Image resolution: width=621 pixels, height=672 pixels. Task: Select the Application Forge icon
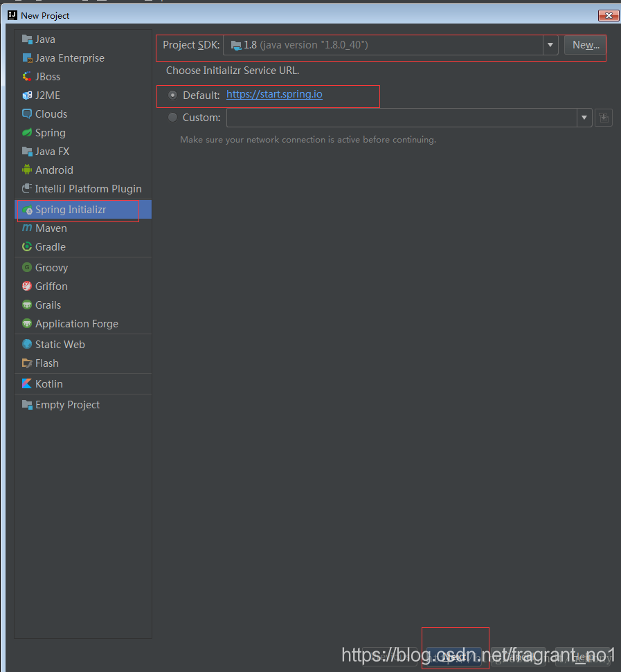pyautogui.click(x=27, y=324)
